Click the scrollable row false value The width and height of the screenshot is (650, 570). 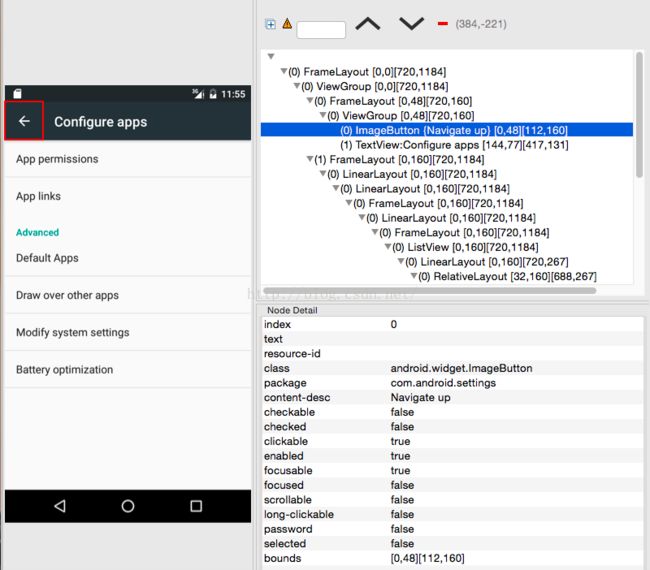tap(402, 500)
